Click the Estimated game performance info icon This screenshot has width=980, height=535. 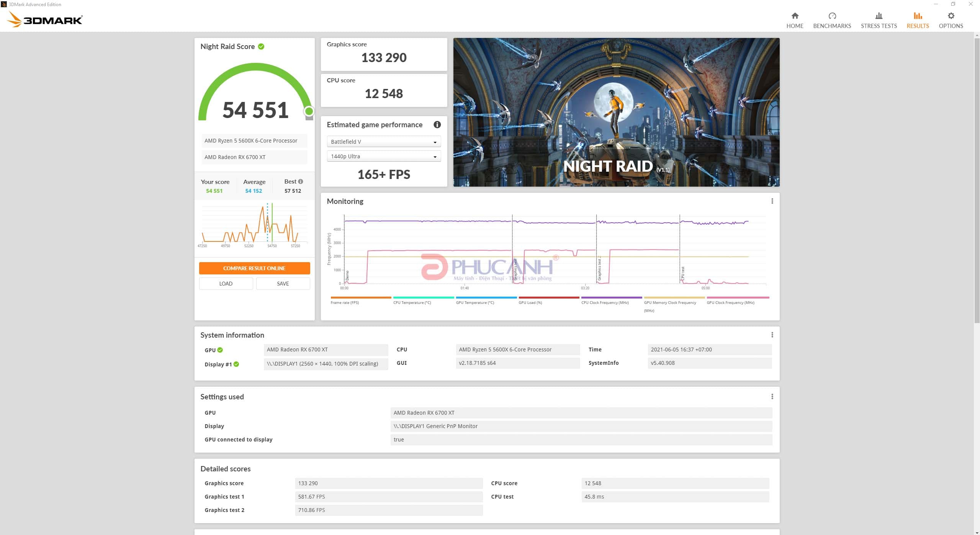[x=437, y=125]
